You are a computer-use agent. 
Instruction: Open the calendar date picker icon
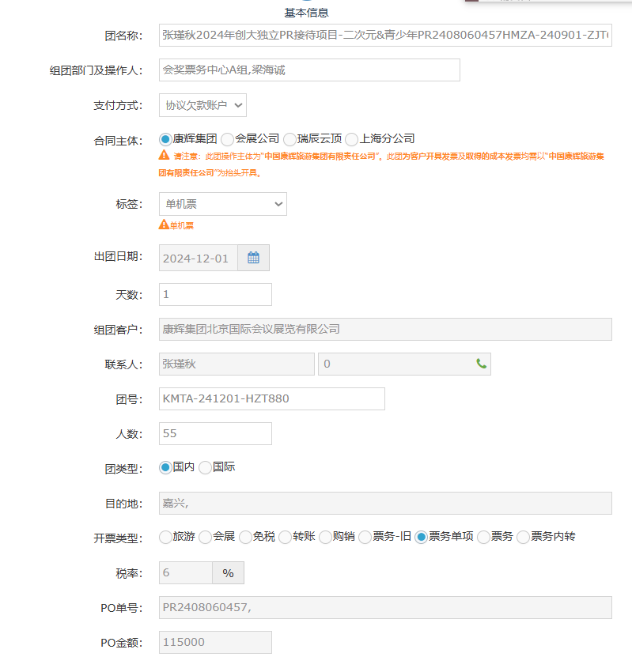click(x=253, y=259)
